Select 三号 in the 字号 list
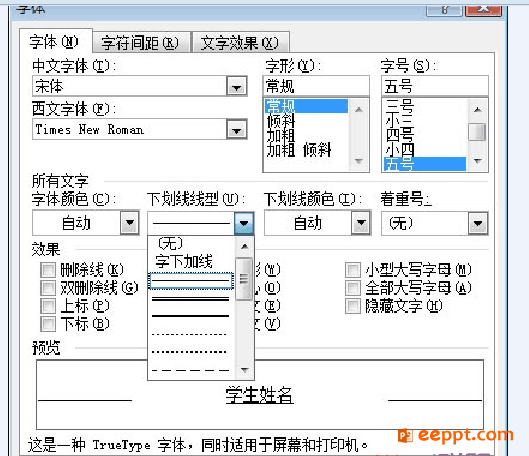The image size is (529, 456). pyautogui.click(x=425, y=106)
